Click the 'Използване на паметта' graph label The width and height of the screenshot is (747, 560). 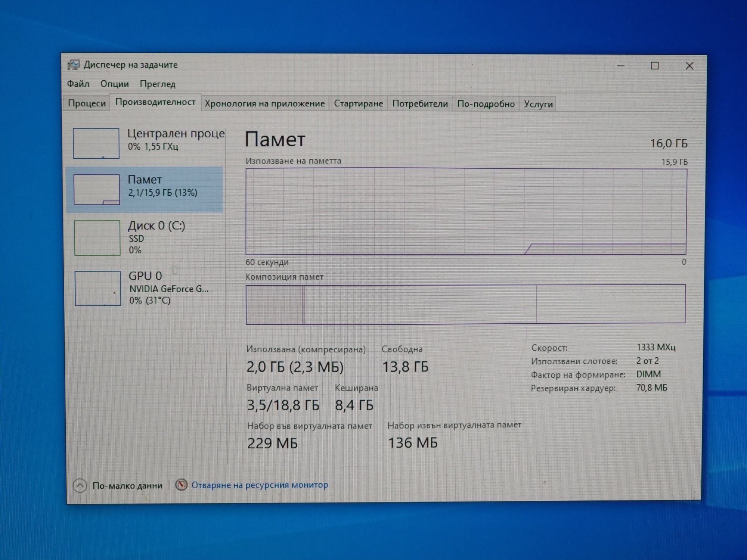pos(293,161)
